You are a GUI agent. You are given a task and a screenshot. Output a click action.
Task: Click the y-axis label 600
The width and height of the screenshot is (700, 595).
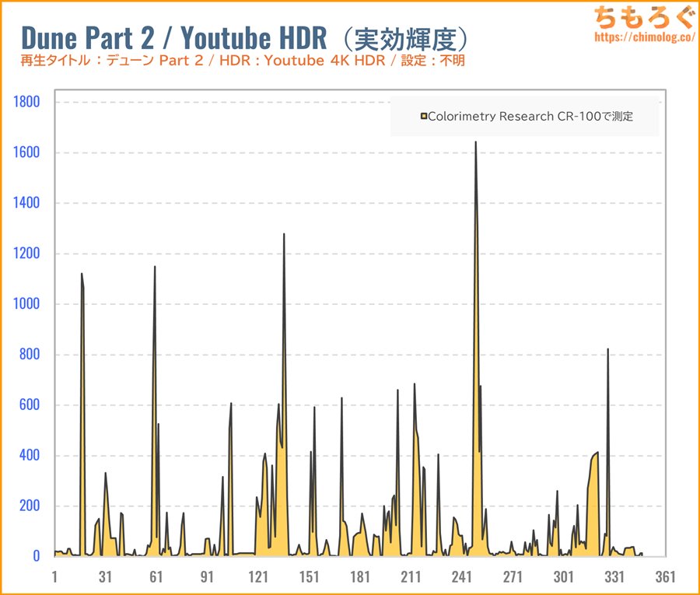point(30,404)
